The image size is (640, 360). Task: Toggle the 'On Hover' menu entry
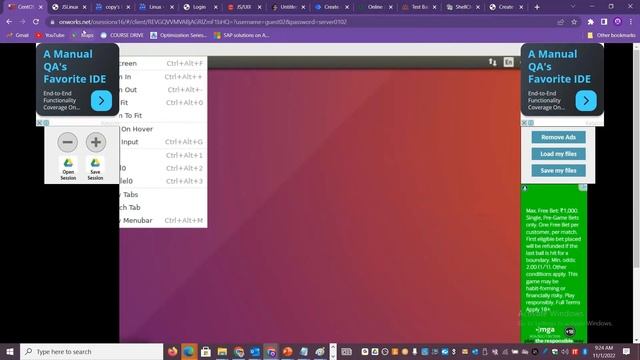(x=163, y=129)
